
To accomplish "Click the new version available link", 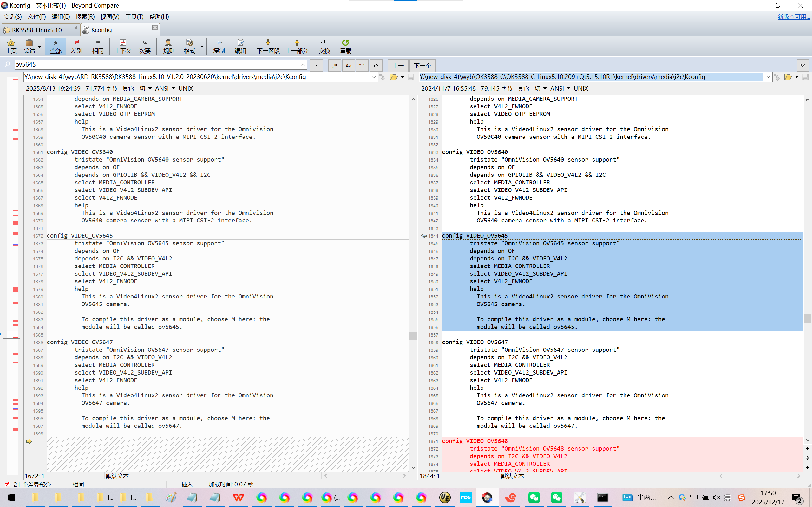I will [793, 17].
